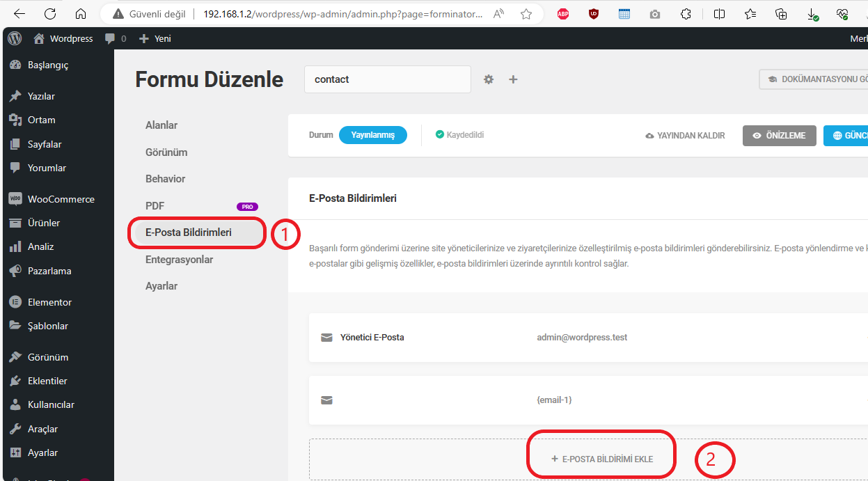Viewport: 868px width, 481px height.
Task: Open form settings gear icon
Action: click(x=489, y=79)
